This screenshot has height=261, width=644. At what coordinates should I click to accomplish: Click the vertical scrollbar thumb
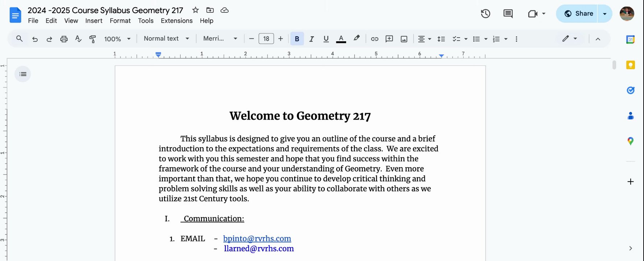pos(614,65)
